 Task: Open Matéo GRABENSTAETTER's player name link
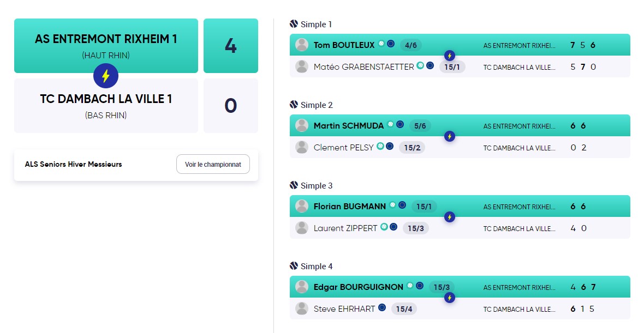click(364, 67)
